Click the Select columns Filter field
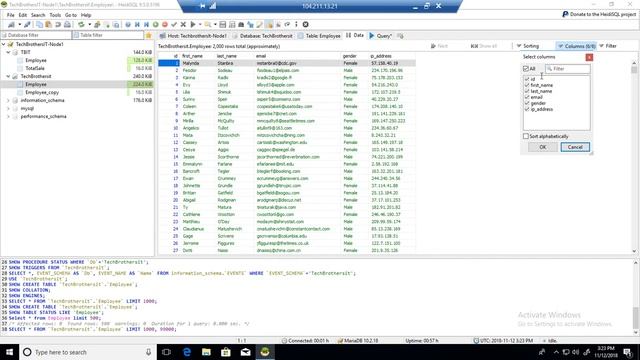 coord(568,69)
